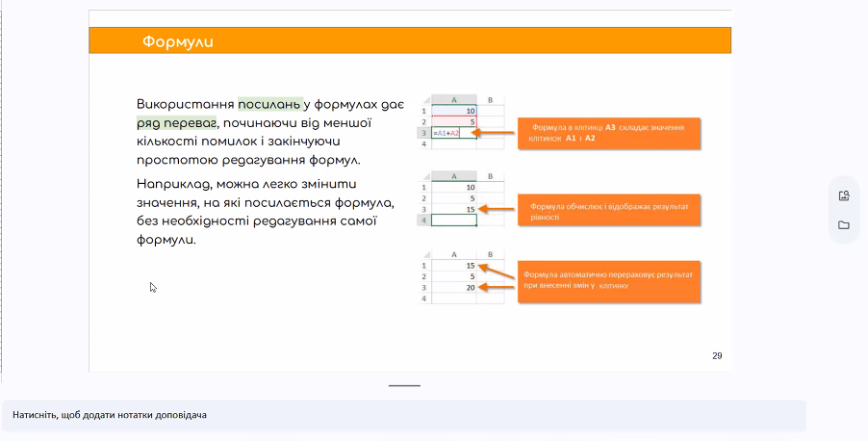The width and height of the screenshot is (868, 441).
Task: Click the image search icon in side panel
Action: coord(844,195)
